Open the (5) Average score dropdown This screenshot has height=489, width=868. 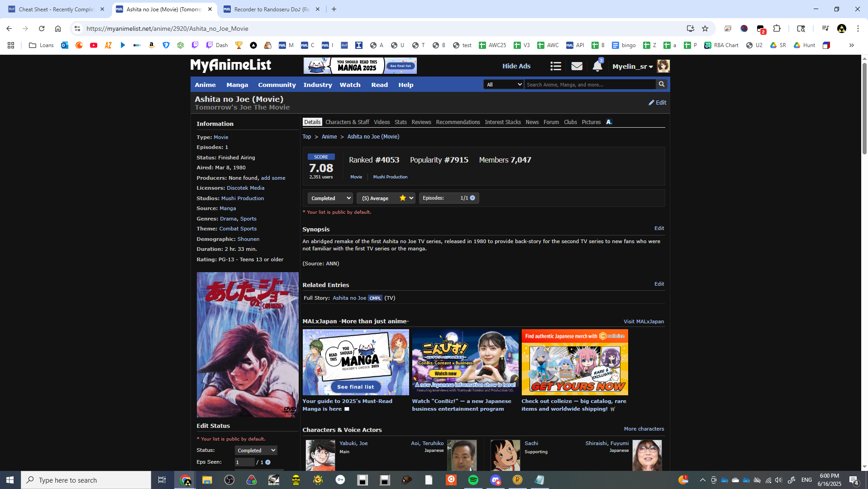[386, 198]
